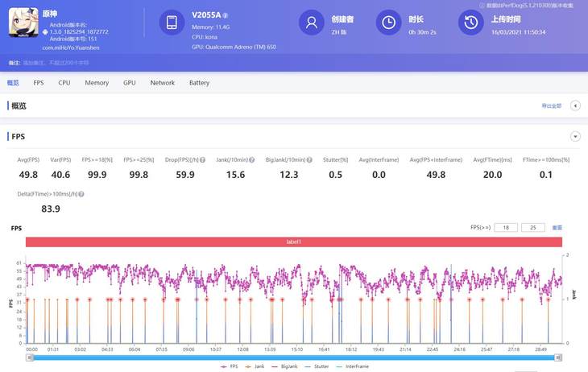Click the FPS threshold field showing 18
Image resolution: width=588 pixels, height=372 pixels.
pos(507,228)
